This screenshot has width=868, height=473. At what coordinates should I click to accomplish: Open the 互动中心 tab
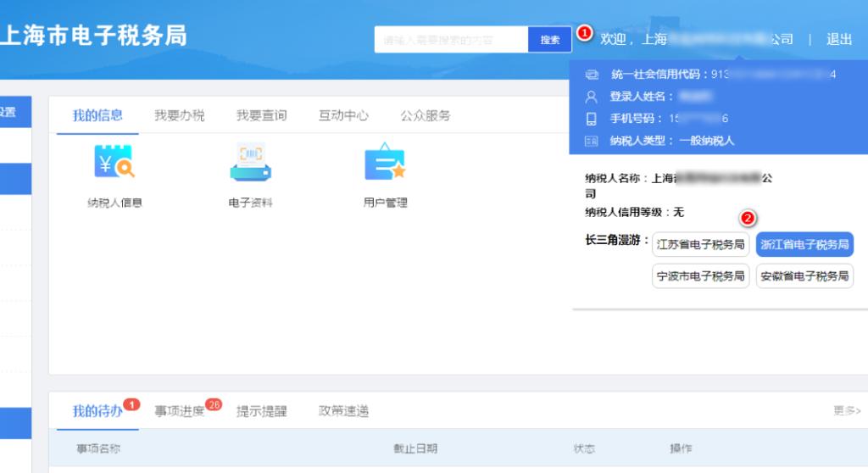pos(343,115)
